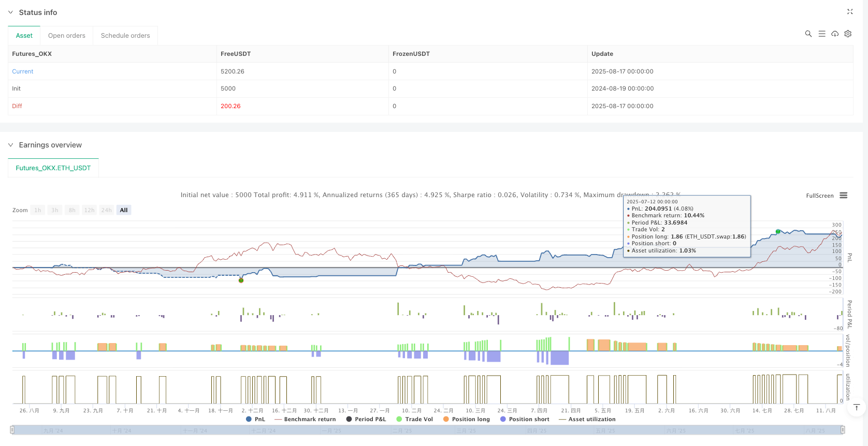The image size is (868, 446).
Task: Select the All zoom range button
Action: (x=124, y=210)
